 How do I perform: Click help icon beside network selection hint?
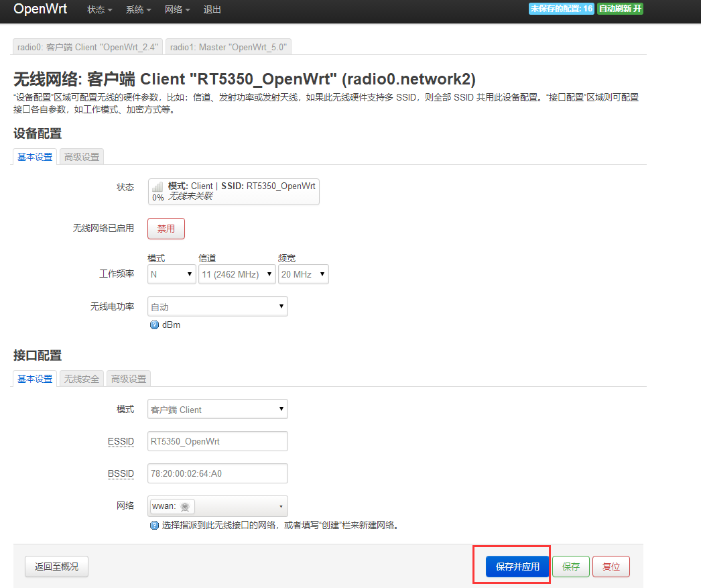coord(154,526)
